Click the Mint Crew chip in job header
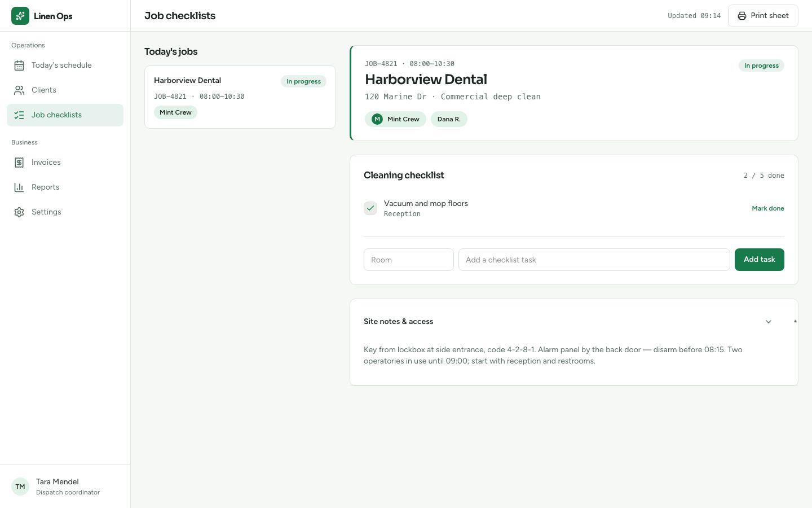Image resolution: width=812 pixels, height=508 pixels. click(x=395, y=119)
